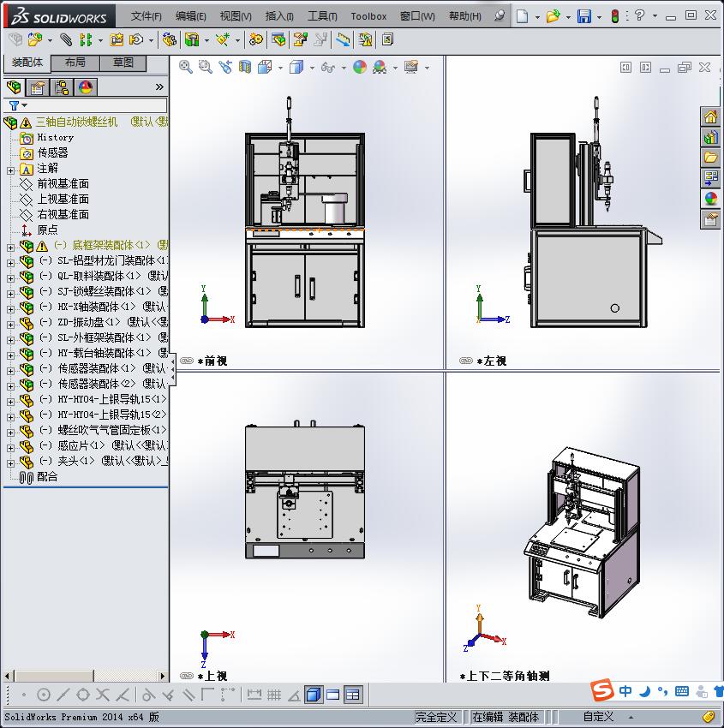The height and width of the screenshot is (728, 724).
Task: Open the 窗口(W) menu
Action: pyautogui.click(x=417, y=16)
